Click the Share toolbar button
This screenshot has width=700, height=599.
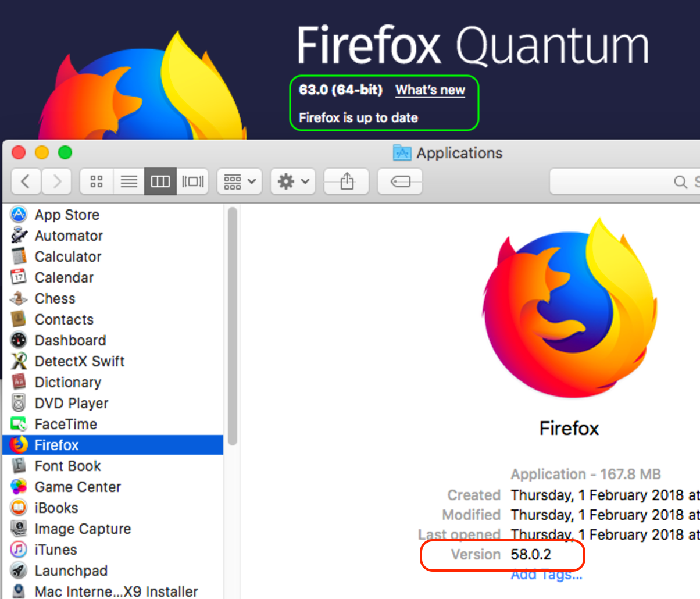347,182
